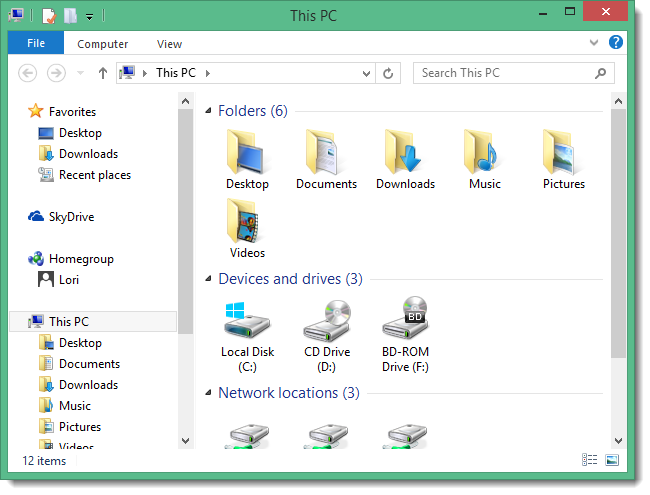Viewport: 650px width, 495px height.
Task: Go up one level with Up arrow
Action: (x=102, y=73)
